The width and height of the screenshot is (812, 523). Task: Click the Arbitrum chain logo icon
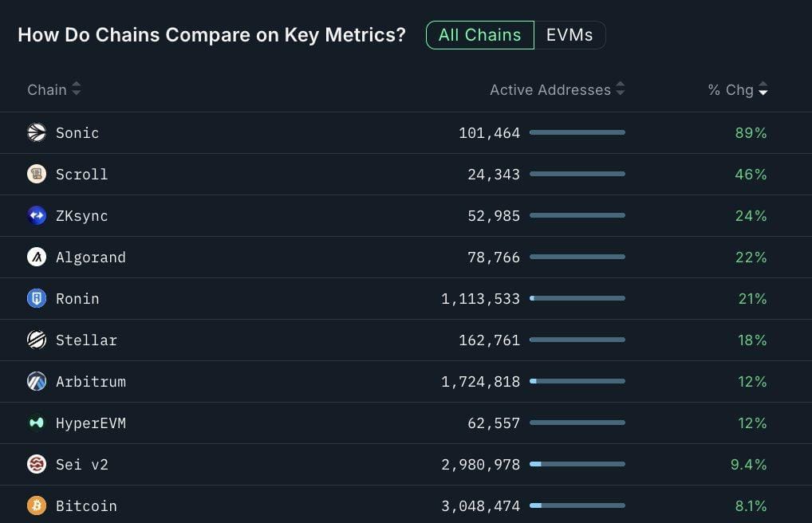tap(37, 382)
